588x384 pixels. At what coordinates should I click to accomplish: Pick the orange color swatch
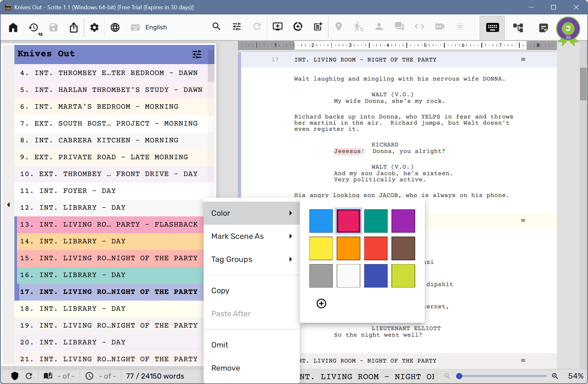(349, 248)
